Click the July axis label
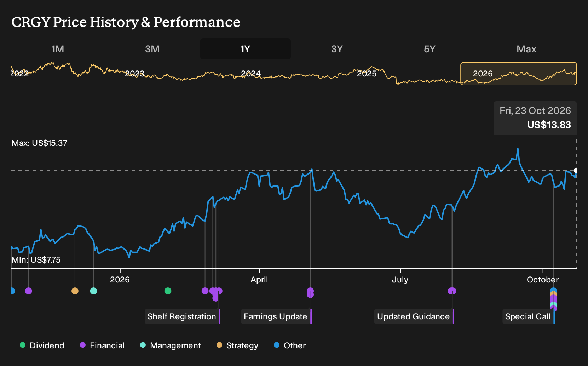The width and height of the screenshot is (588, 366). click(400, 280)
